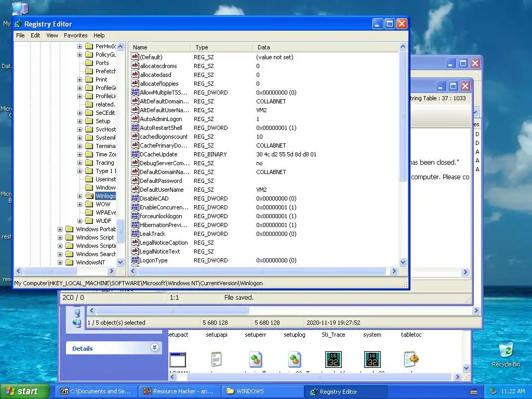The width and height of the screenshot is (532, 399).
Task: Click the Ports folder icon in tree
Action: pos(89,63)
